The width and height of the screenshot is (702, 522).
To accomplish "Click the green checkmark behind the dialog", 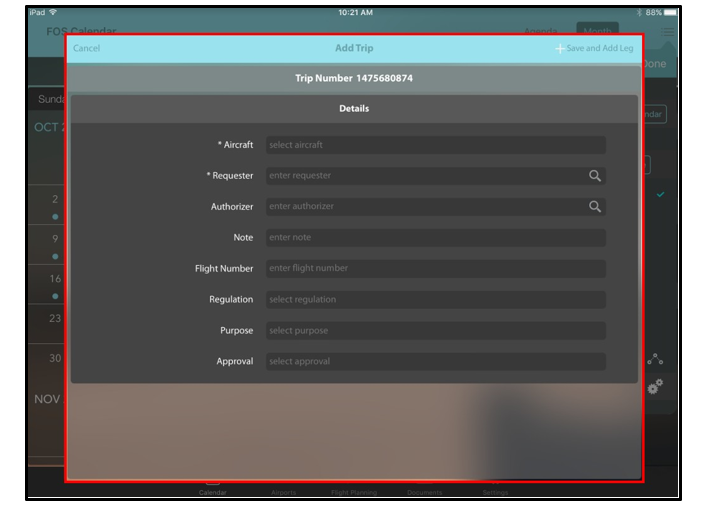I will [660, 195].
